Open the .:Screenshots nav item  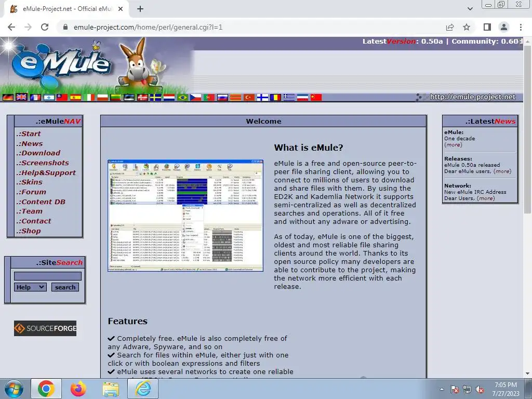[43, 163]
